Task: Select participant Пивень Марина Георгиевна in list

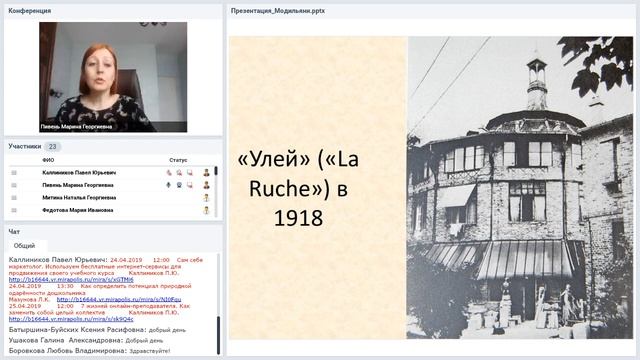Action: pyautogui.click(x=78, y=185)
